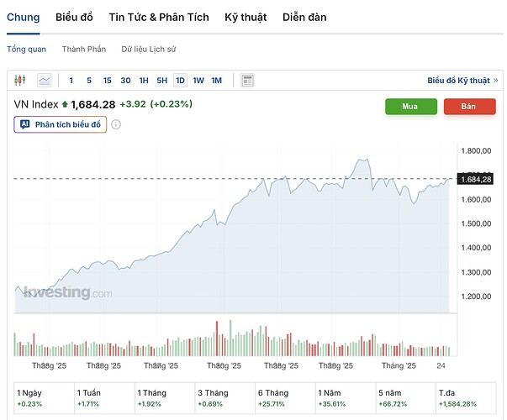Set chart interval to 15 minutes
The width and height of the screenshot is (507, 420).
(x=107, y=81)
